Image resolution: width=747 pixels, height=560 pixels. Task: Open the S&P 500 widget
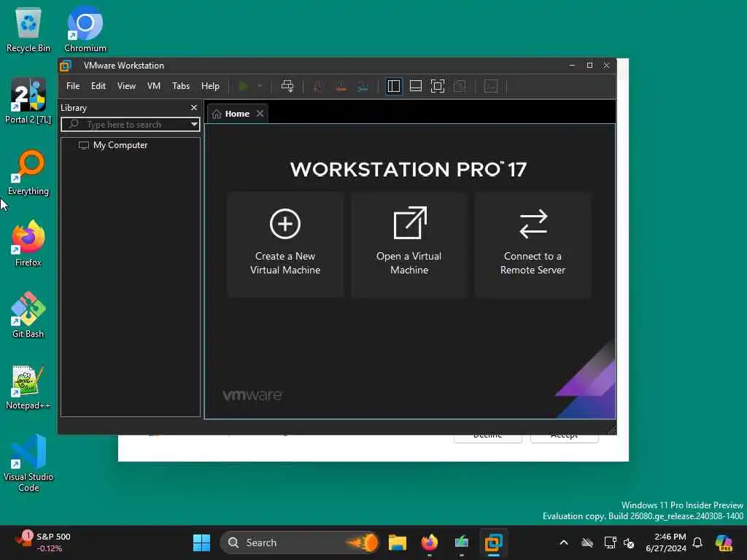pyautogui.click(x=43, y=542)
